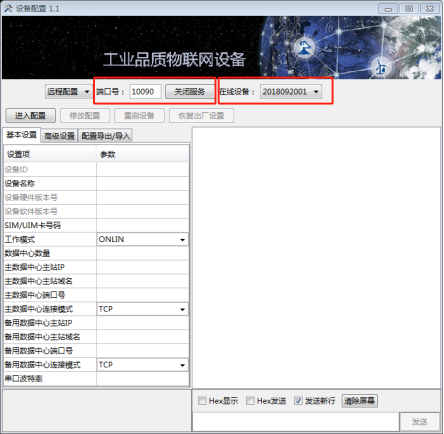
Task: Click the large message output area
Action: (x=316, y=257)
